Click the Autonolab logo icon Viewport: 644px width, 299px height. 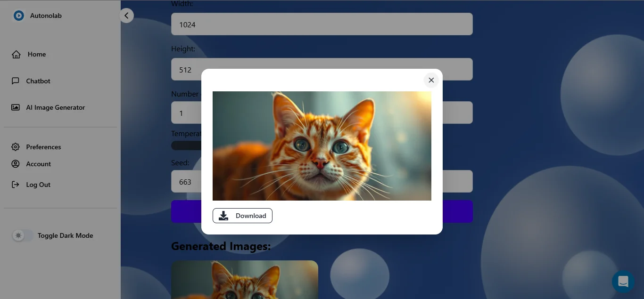pyautogui.click(x=18, y=16)
